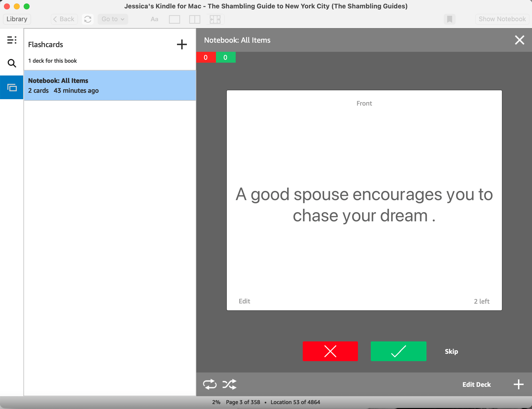Select Notebook All Items deck item
This screenshot has width=532, height=409.
pos(109,86)
